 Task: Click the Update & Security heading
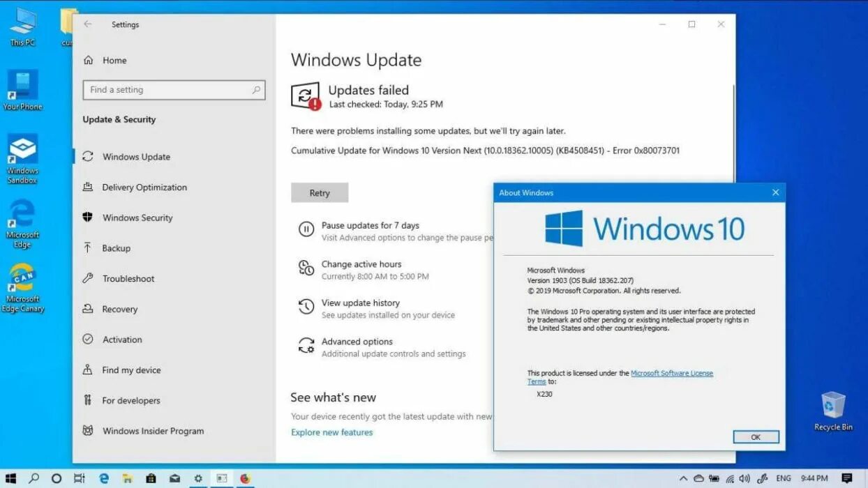[x=119, y=120]
